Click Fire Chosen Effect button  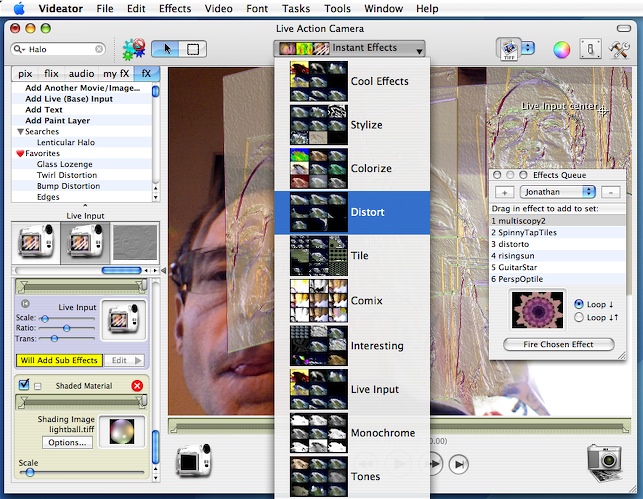pos(559,344)
